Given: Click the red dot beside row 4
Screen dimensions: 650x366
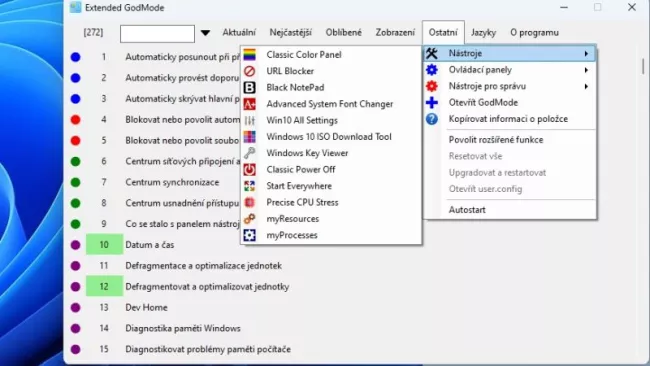Looking at the screenshot, I should 75,120.
